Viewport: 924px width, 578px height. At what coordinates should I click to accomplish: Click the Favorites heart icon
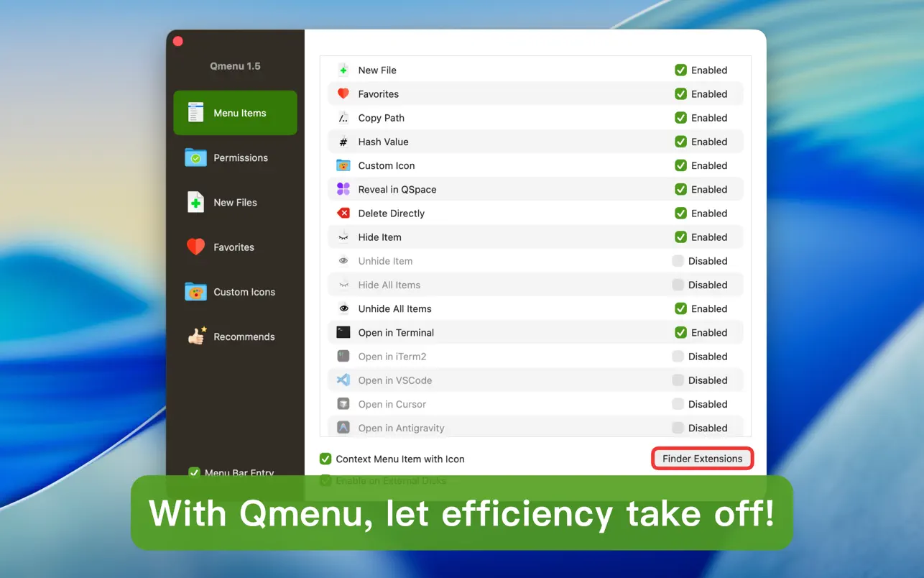click(x=343, y=93)
